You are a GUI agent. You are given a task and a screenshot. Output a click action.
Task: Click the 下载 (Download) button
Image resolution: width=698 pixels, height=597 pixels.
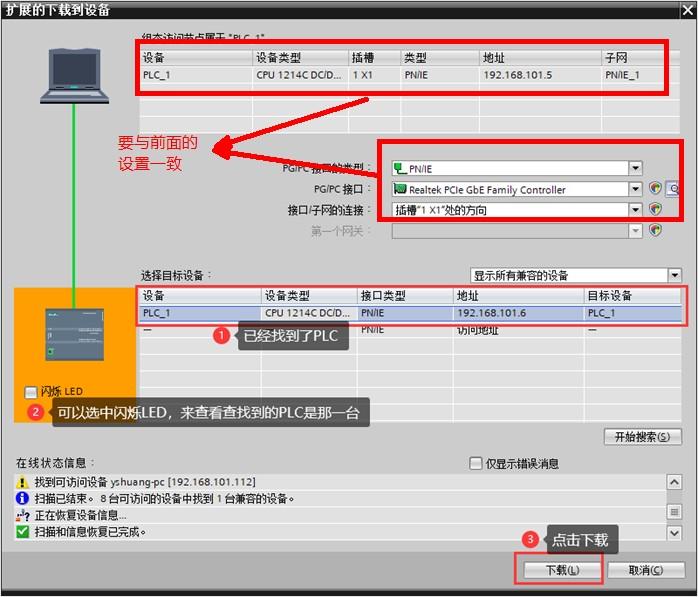coord(561,570)
